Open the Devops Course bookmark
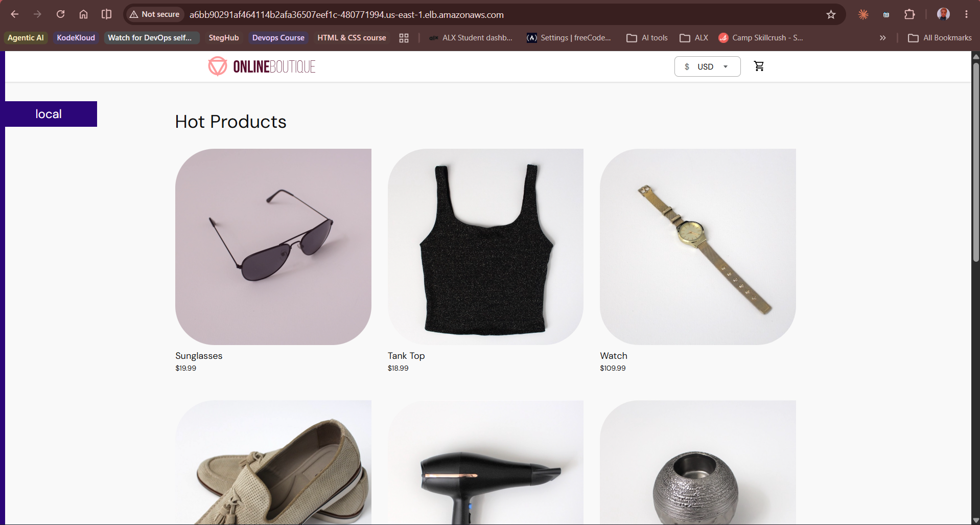Image resolution: width=980 pixels, height=525 pixels. tap(278, 38)
